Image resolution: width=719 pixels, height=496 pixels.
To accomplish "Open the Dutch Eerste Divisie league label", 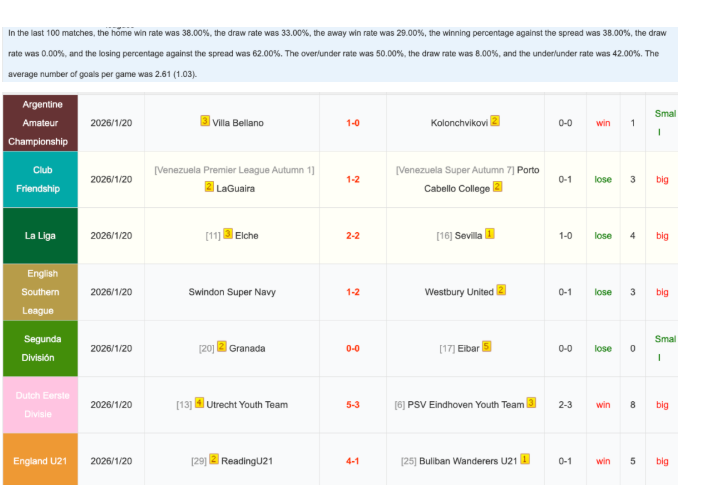I will point(38,404).
